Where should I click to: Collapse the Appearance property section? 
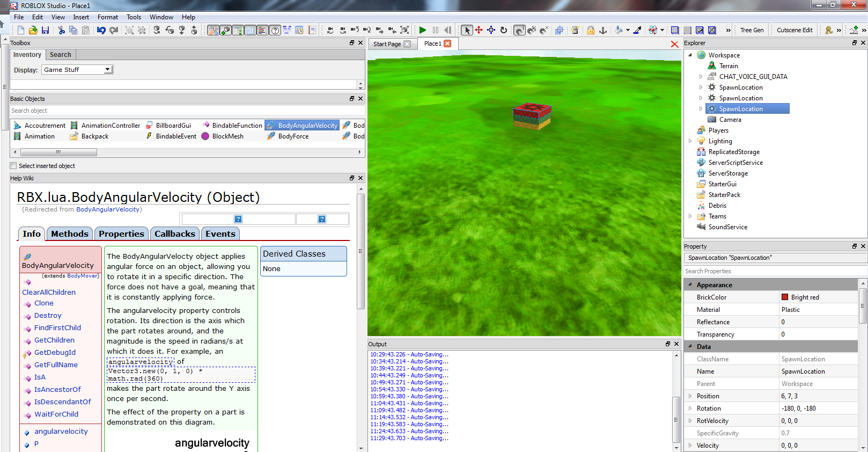(x=690, y=285)
